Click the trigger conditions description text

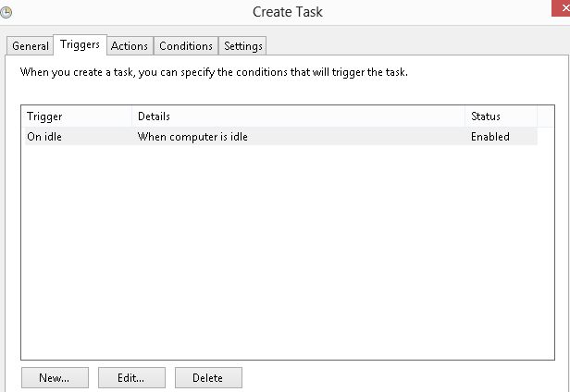[x=214, y=72]
